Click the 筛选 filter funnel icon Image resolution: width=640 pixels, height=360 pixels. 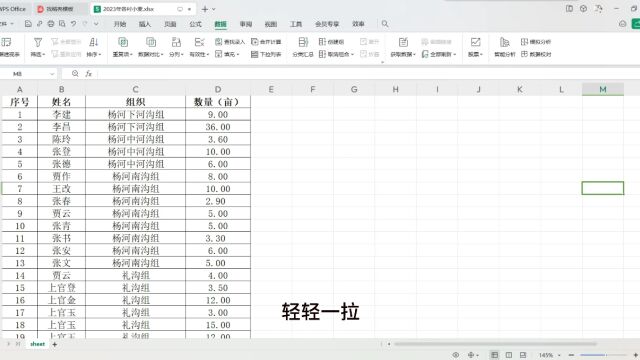pyautogui.click(x=38, y=42)
